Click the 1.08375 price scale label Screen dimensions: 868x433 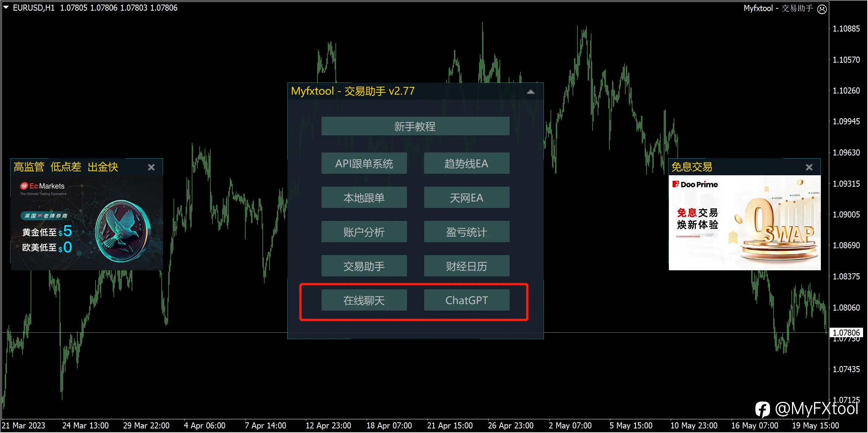tap(846, 276)
